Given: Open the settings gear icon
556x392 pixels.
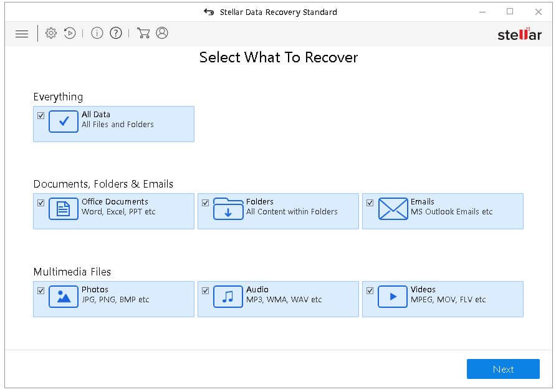Looking at the screenshot, I should coord(50,33).
